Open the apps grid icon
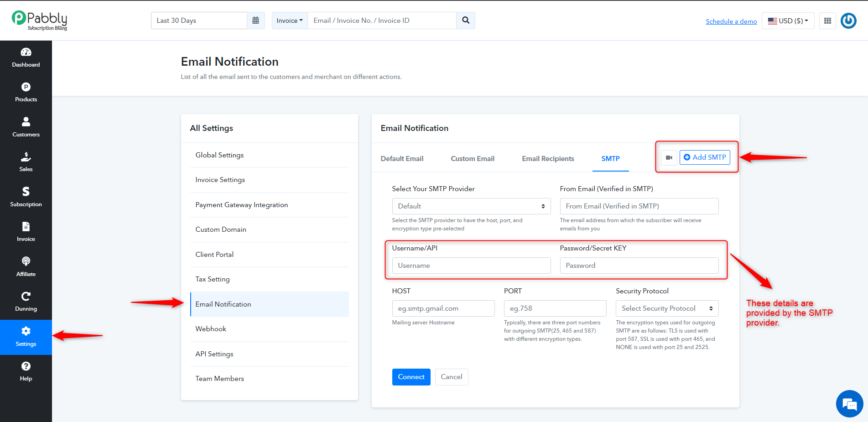This screenshot has height=422, width=868. (827, 21)
